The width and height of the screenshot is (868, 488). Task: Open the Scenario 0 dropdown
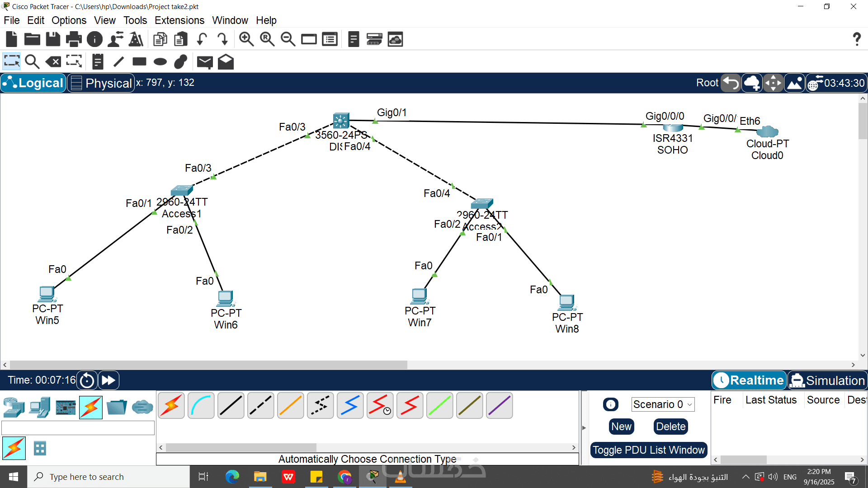[x=662, y=404]
